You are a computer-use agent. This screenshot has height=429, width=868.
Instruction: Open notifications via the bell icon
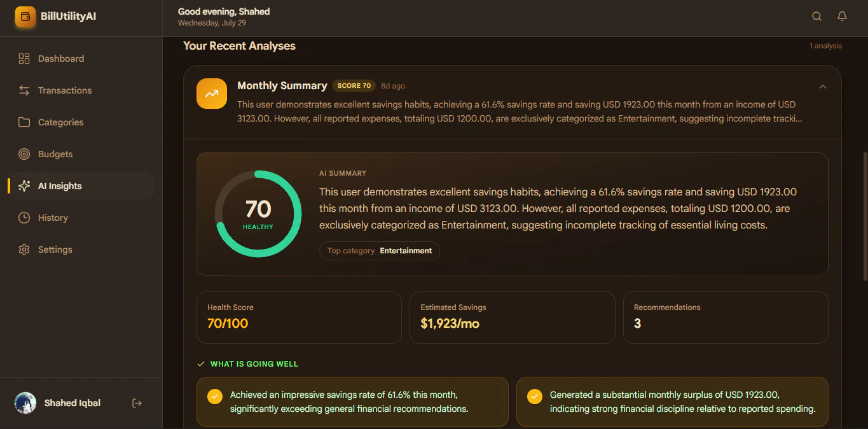(842, 17)
